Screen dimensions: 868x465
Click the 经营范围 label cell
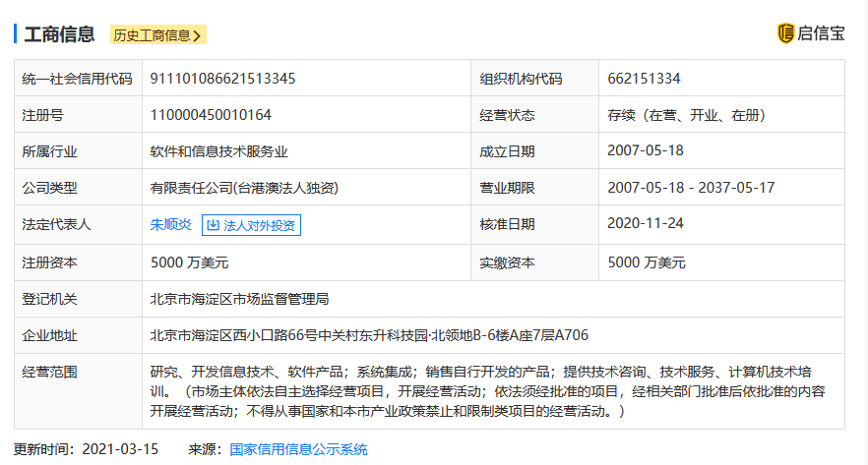[x=78, y=391]
